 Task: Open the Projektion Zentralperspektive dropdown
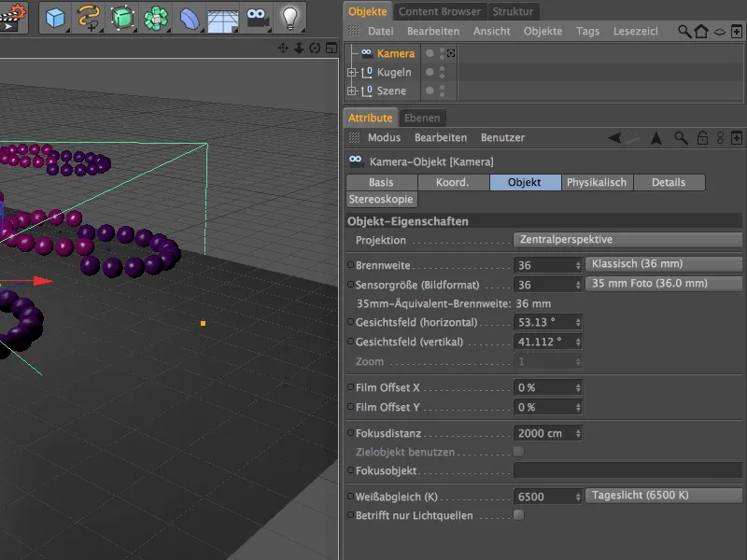tap(627, 240)
